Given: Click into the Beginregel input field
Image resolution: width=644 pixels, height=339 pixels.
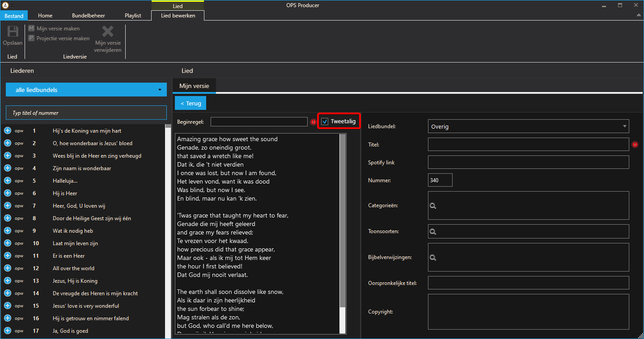Looking at the screenshot, I should click(x=259, y=121).
